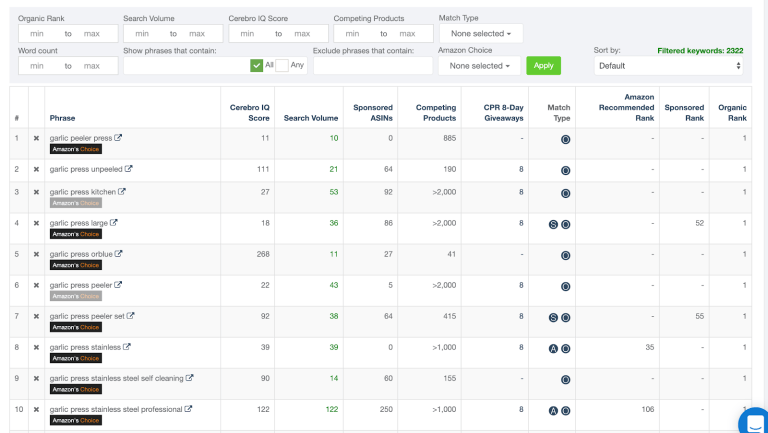Open link icon for stainless steel professional
The width and height of the screenshot is (768, 433).
point(188,409)
